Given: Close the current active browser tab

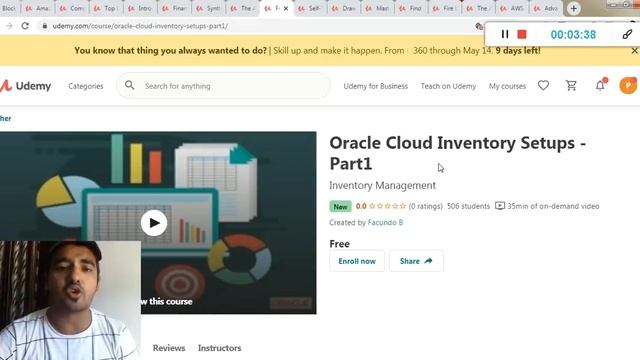Looking at the screenshot, I should [286, 8].
